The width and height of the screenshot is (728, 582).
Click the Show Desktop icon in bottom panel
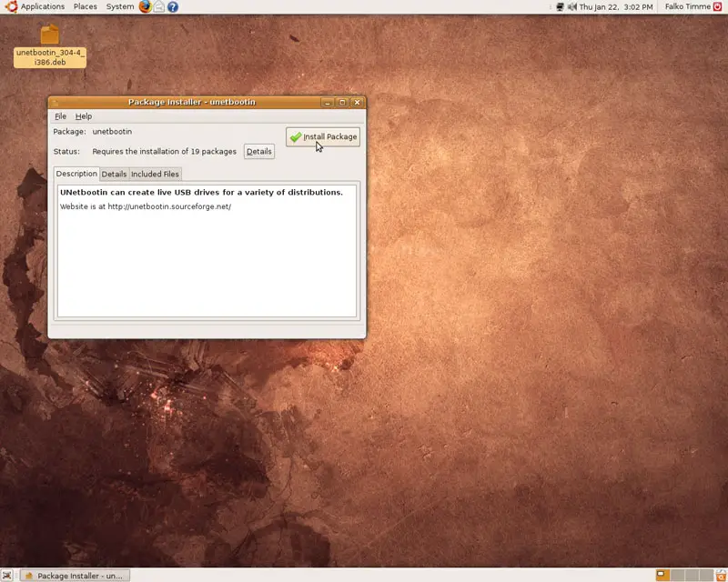point(7,576)
